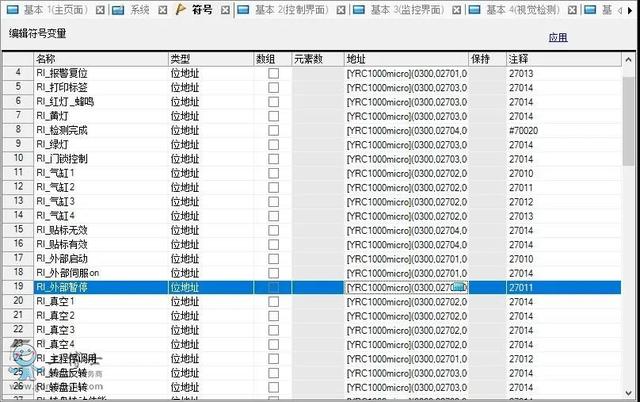Toggle the array checkbox for RI_绿灯
Screen dimensions: 640x402
point(273,145)
